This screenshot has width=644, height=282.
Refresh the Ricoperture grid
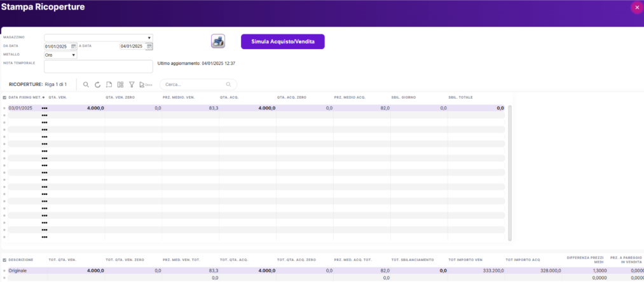pyautogui.click(x=98, y=85)
